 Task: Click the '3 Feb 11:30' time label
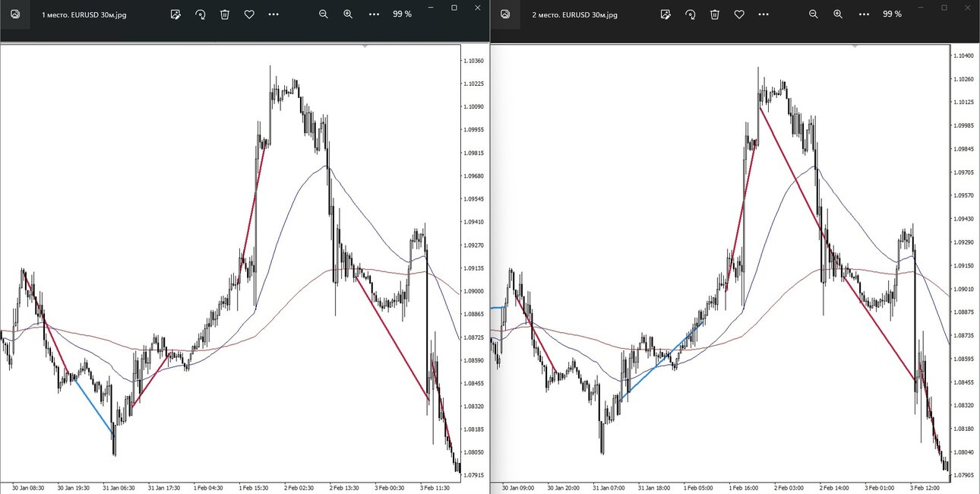(436, 488)
